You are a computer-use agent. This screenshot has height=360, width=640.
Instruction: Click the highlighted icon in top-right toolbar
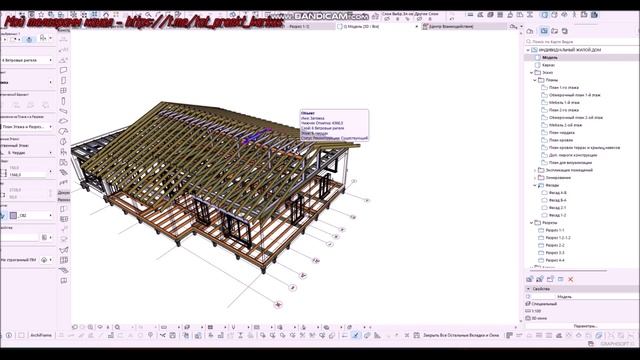(x=544, y=15)
